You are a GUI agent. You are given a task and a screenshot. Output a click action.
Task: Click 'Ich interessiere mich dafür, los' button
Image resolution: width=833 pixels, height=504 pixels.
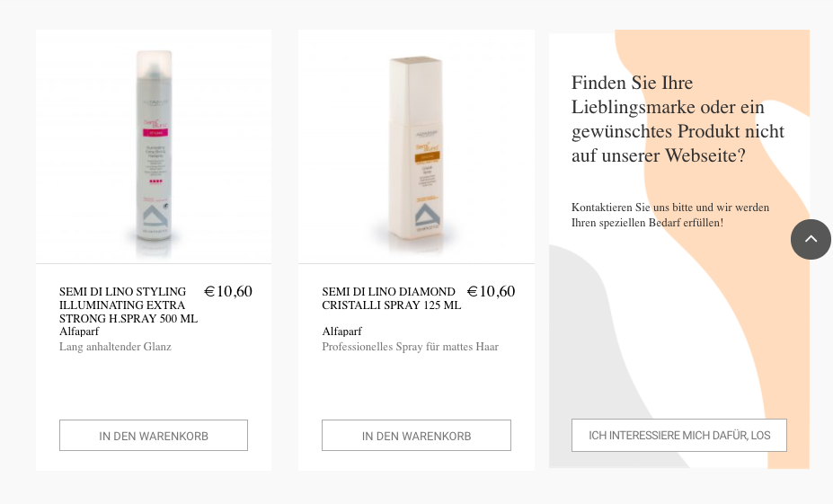pyautogui.click(x=679, y=436)
